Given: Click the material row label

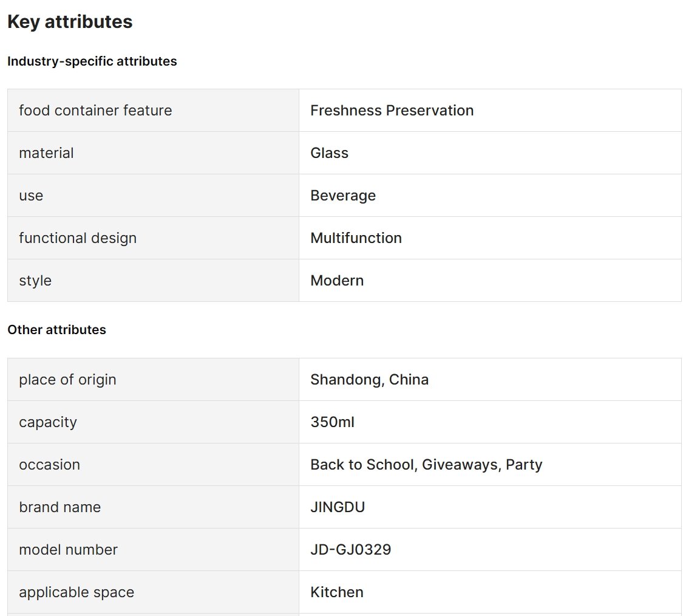Looking at the screenshot, I should [46, 153].
